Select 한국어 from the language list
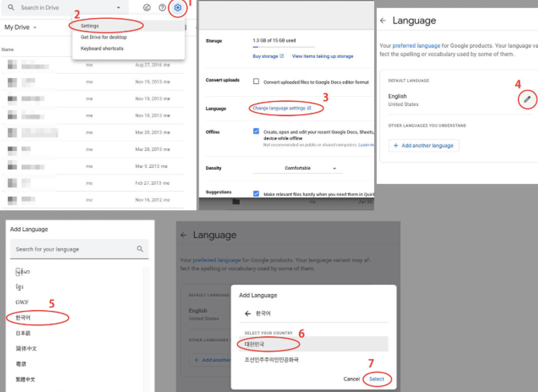Viewport: 538px width, 392px height. click(x=23, y=317)
